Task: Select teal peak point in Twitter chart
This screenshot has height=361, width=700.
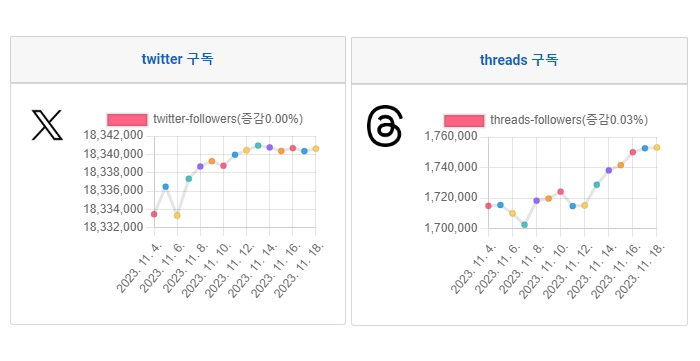Action: [258, 145]
